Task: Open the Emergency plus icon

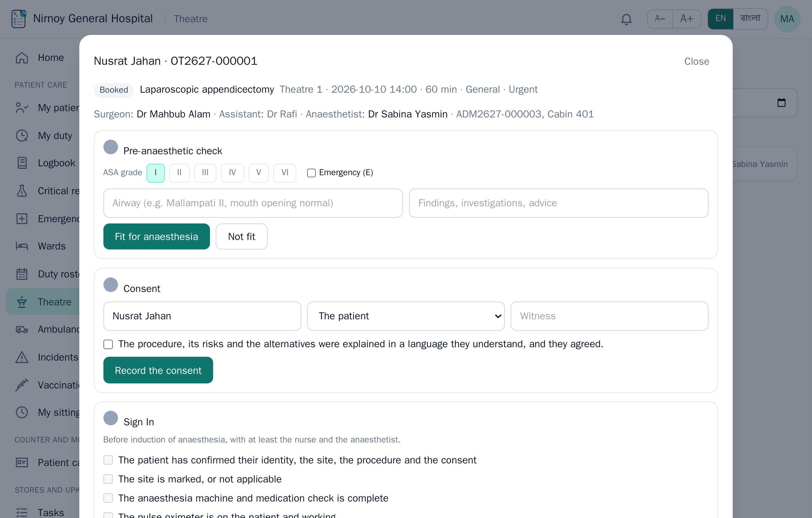Action: [22, 219]
